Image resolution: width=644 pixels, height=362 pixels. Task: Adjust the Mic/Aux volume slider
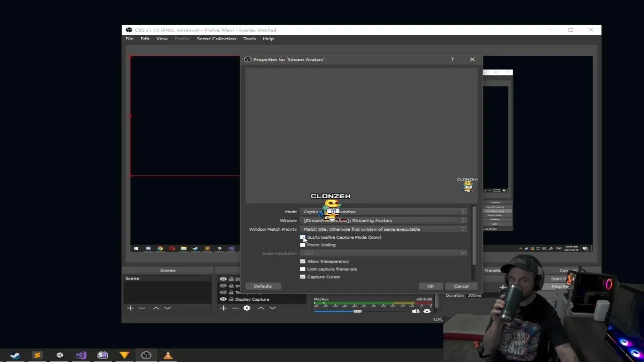pyautogui.click(x=357, y=311)
